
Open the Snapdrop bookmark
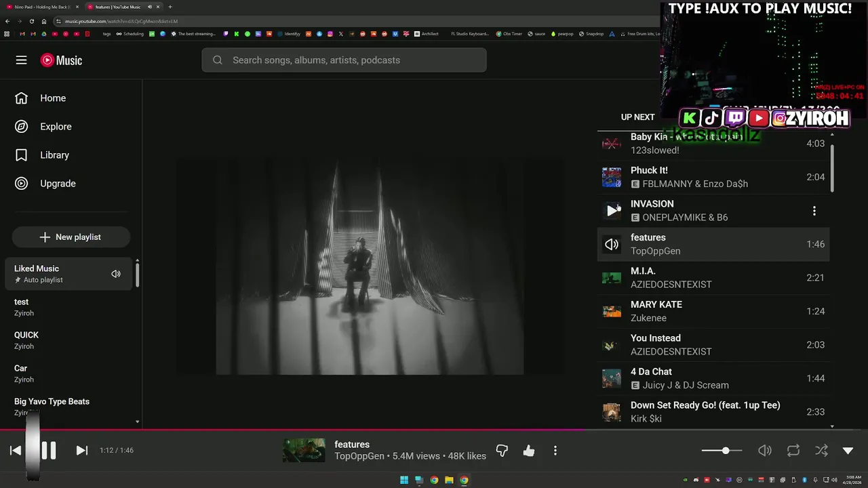click(x=591, y=33)
